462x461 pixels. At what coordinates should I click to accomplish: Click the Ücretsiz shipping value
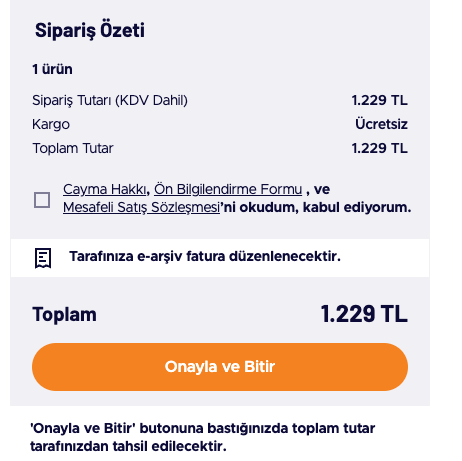point(381,124)
